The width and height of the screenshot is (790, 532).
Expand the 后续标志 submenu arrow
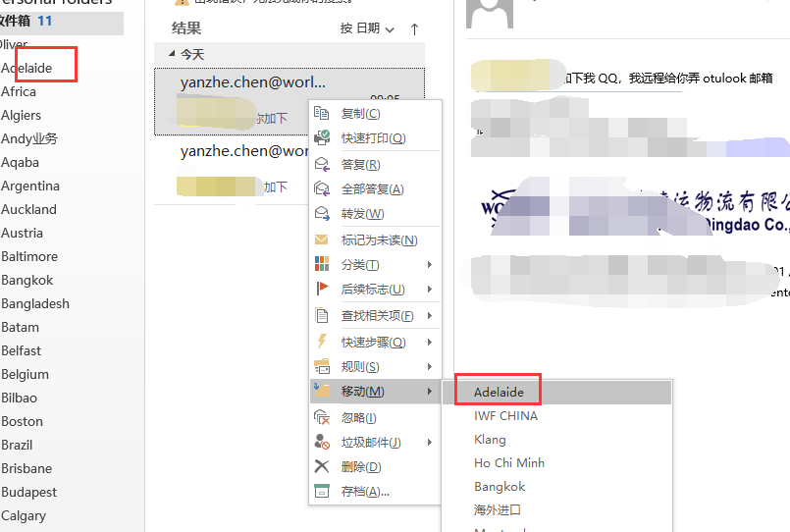click(429, 289)
